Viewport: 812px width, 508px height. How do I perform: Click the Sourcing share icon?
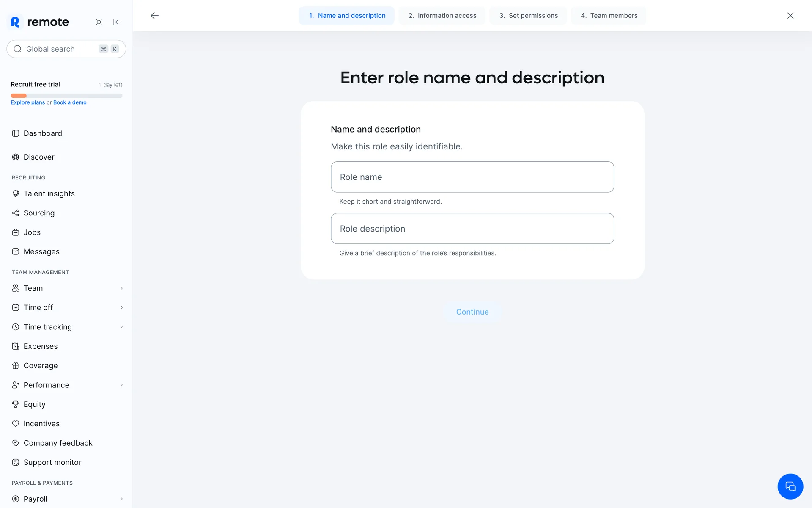[16, 213]
